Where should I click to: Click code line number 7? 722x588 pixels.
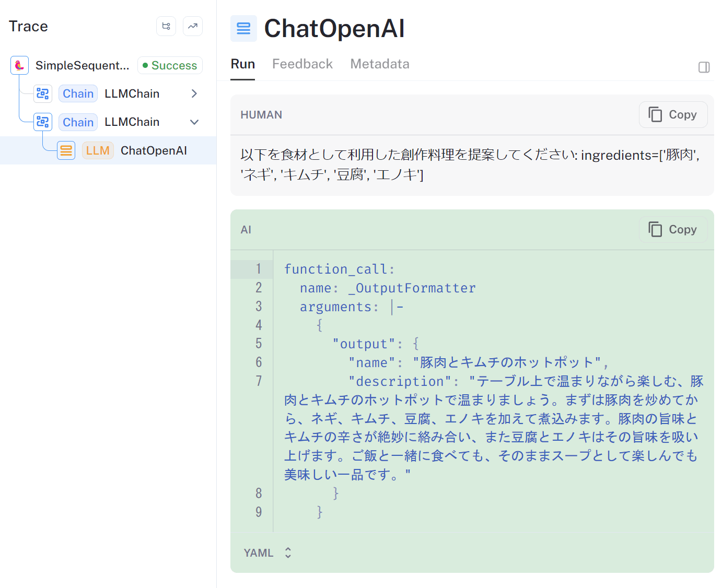point(259,381)
